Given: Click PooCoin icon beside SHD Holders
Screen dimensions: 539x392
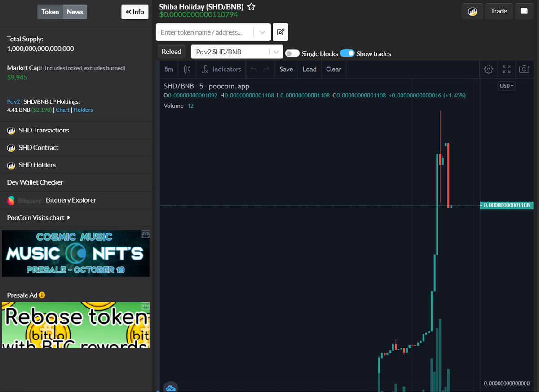Looking at the screenshot, I should (x=11, y=165).
